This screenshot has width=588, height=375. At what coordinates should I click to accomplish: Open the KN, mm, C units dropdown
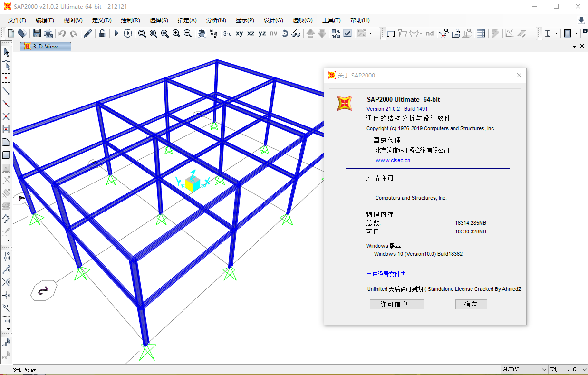(x=568, y=369)
